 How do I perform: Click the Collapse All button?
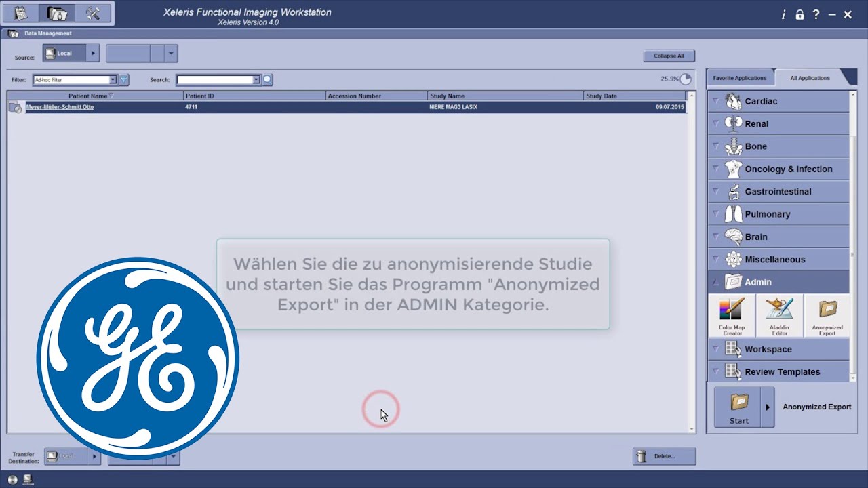[669, 56]
